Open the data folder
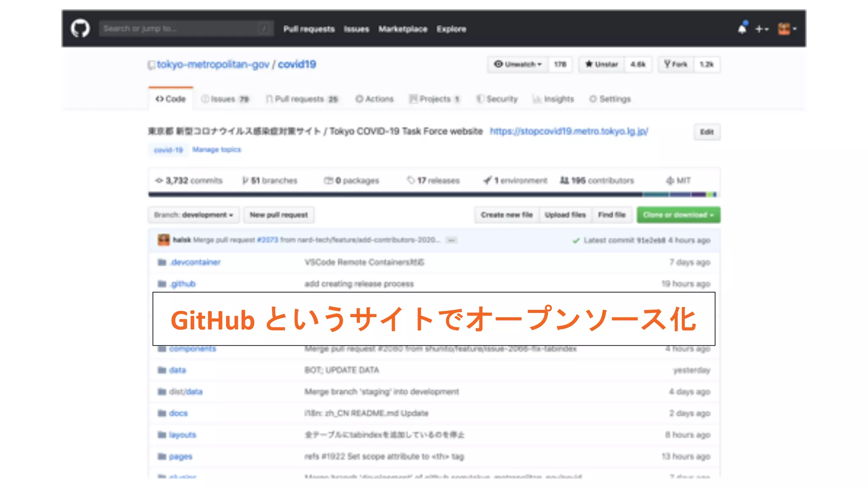This screenshot has height=488, width=868. pyautogui.click(x=178, y=370)
